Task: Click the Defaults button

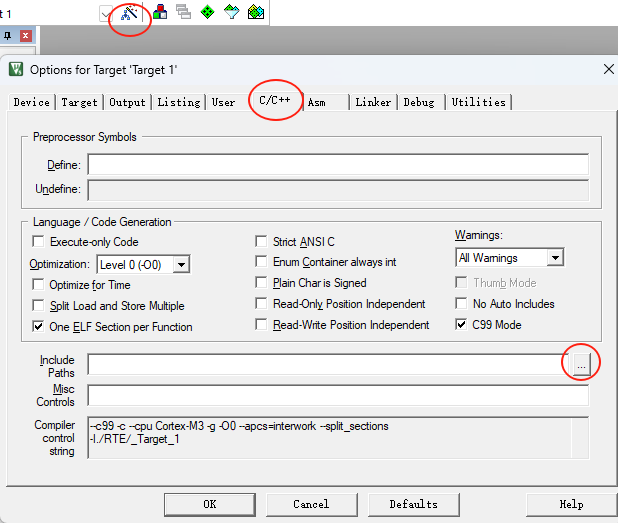Action: (x=413, y=504)
